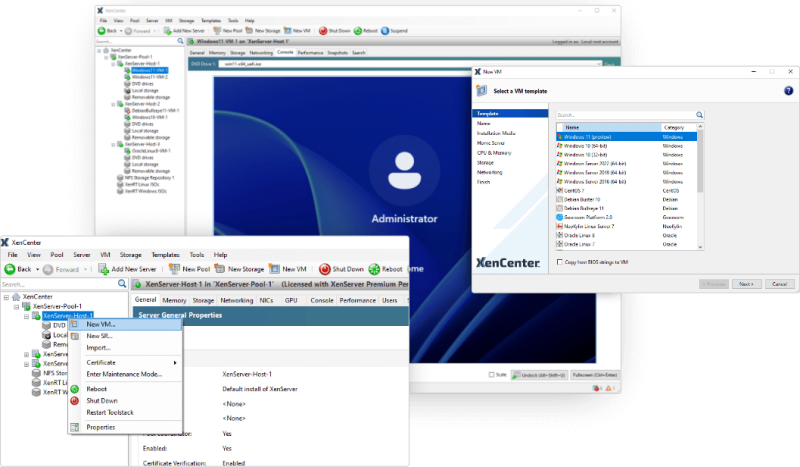Click Next button in New VM dialog
The image size is (800, 467).
746,284
